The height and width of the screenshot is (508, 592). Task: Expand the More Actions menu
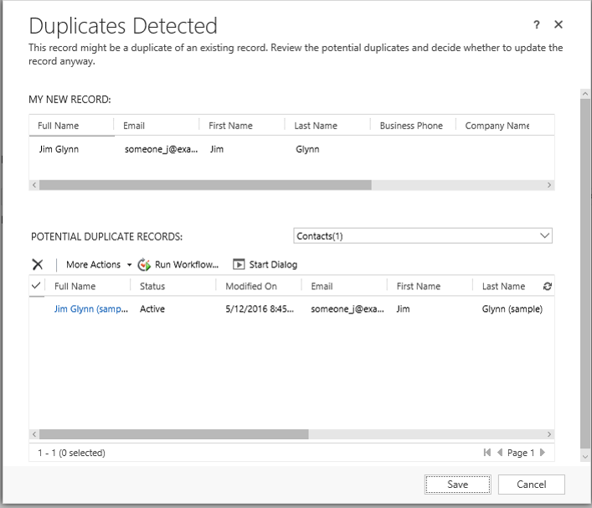99,265
